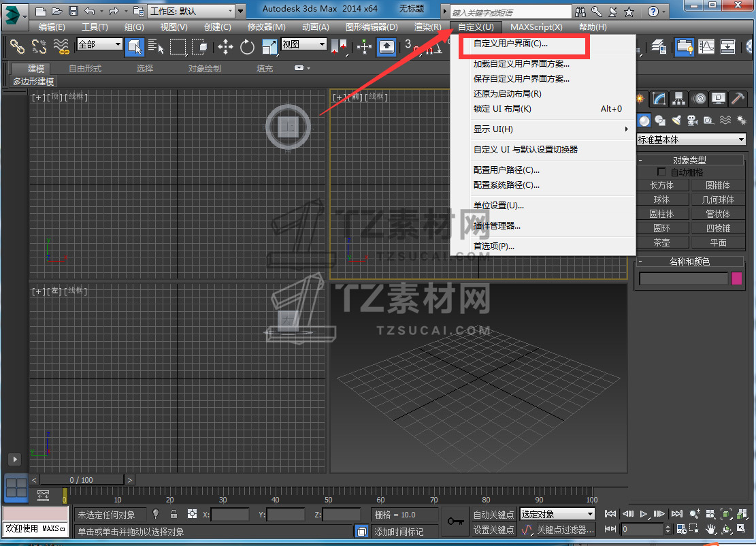Toggle the Ribbon display icon
The width and height of the screenshot is (756, 546).
point(684,47)
